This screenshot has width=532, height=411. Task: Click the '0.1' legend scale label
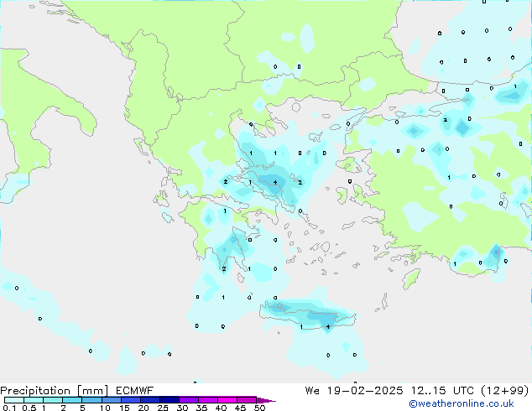pyautogui.click(x=9, y=408)
